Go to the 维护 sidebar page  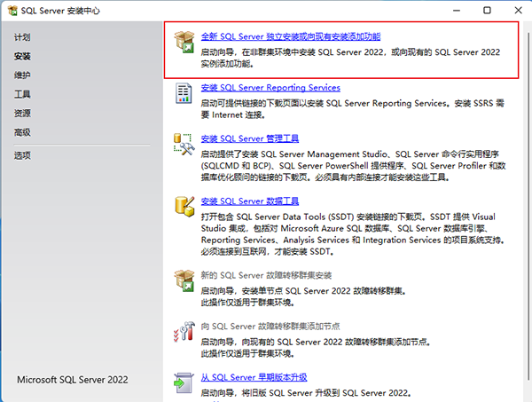(22, 75)
